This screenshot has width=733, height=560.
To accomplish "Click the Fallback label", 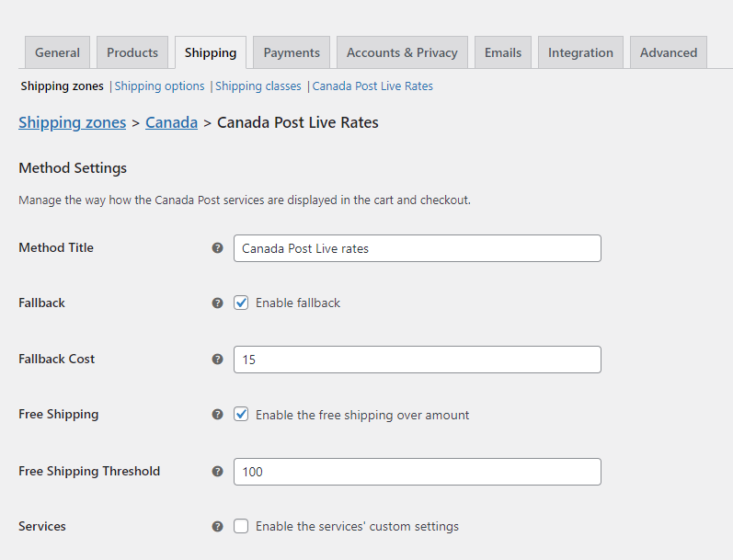I will (41, 303).
